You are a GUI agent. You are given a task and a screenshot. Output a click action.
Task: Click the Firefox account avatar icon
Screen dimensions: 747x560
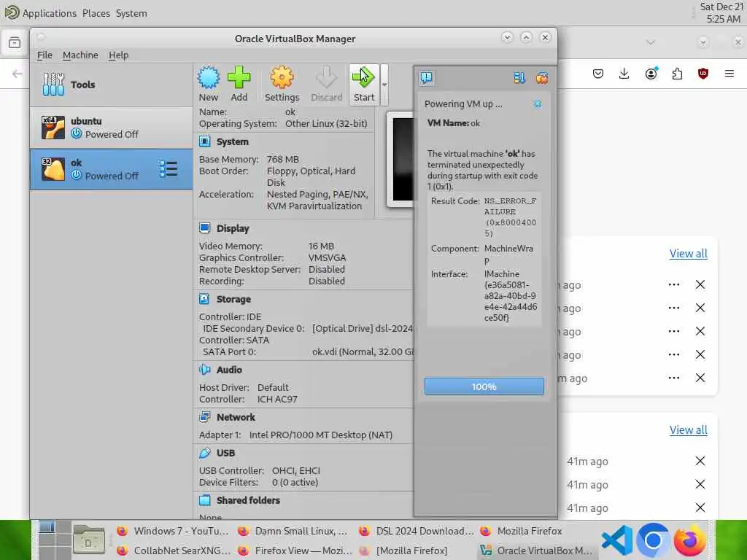pos(651,74)
